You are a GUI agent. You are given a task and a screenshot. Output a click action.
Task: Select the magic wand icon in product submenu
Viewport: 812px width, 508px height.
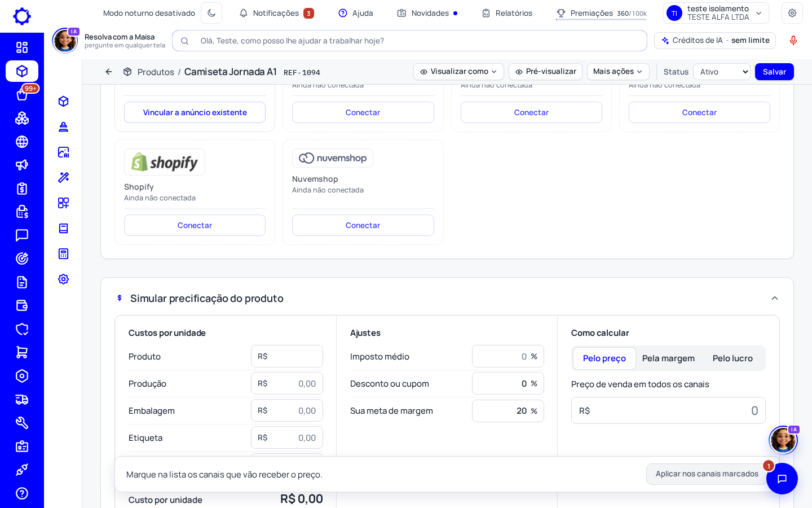click(x=64, y=177)
